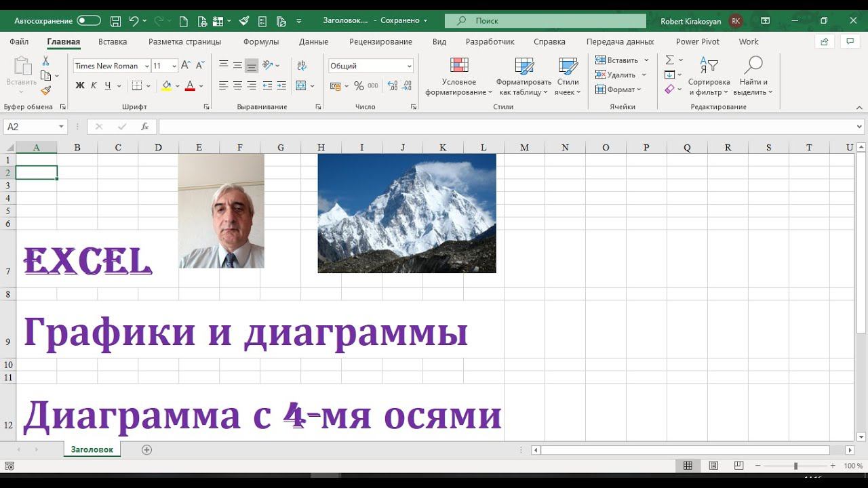
Task: Select the Заголовок sheet tab
Action: 92,449
